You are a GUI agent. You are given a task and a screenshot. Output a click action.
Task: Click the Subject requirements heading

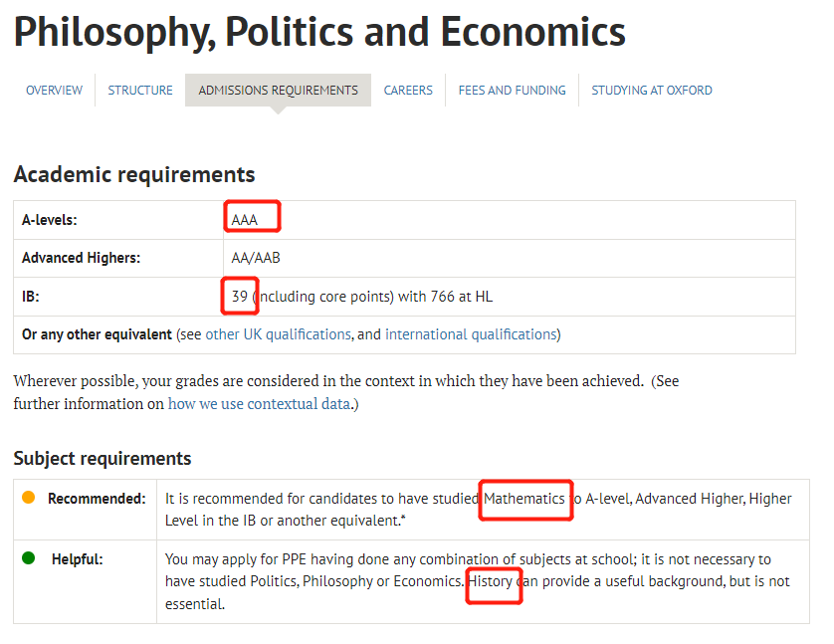(x=103, y=459)
